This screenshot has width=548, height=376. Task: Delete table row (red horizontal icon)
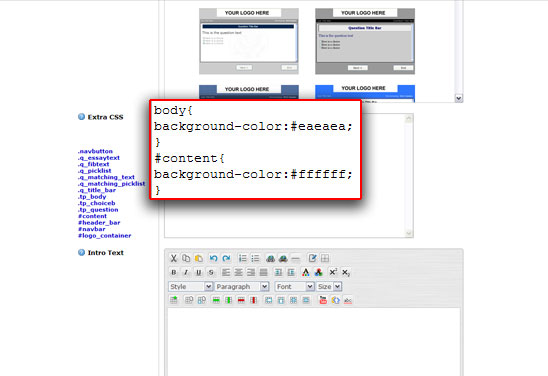point(241,300)
